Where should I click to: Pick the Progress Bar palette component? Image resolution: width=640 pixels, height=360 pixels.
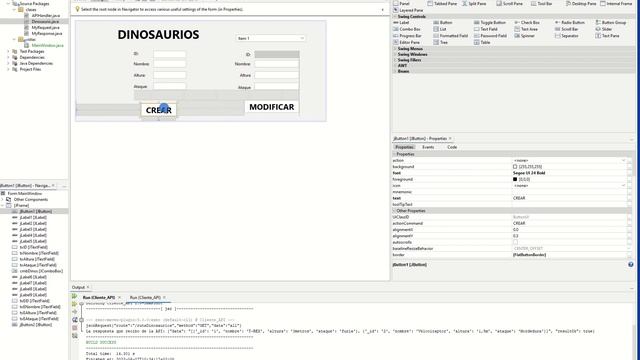point(407,36)
